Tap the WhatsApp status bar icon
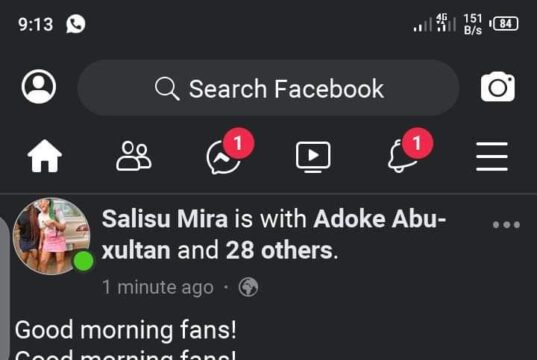The width and height of the screenshot is (537, 360). coord(76,24)
